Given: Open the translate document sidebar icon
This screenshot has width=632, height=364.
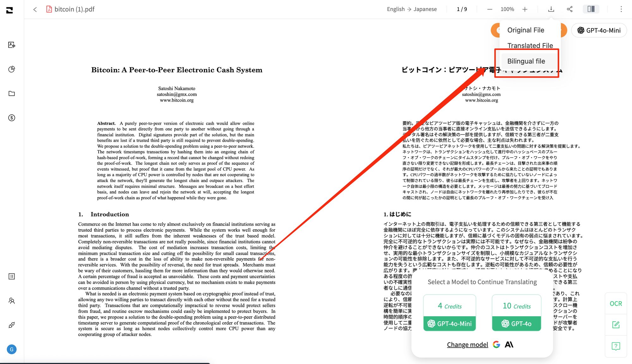Looking at the screenshot, I should coord(12,45).
